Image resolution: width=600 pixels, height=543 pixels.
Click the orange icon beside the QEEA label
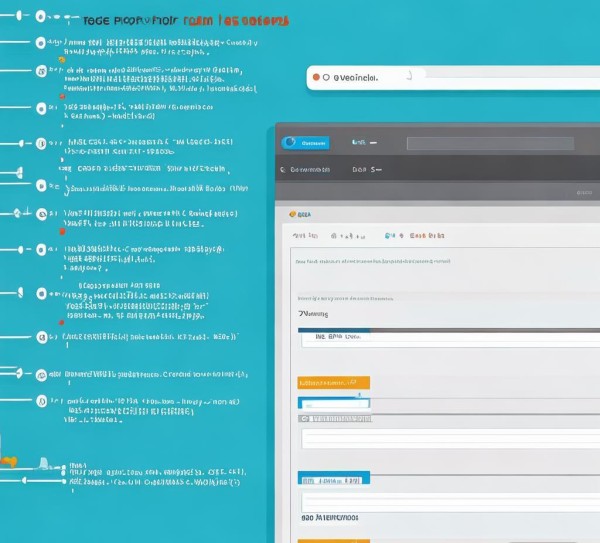pyautogui.click(x=292, y=213)
